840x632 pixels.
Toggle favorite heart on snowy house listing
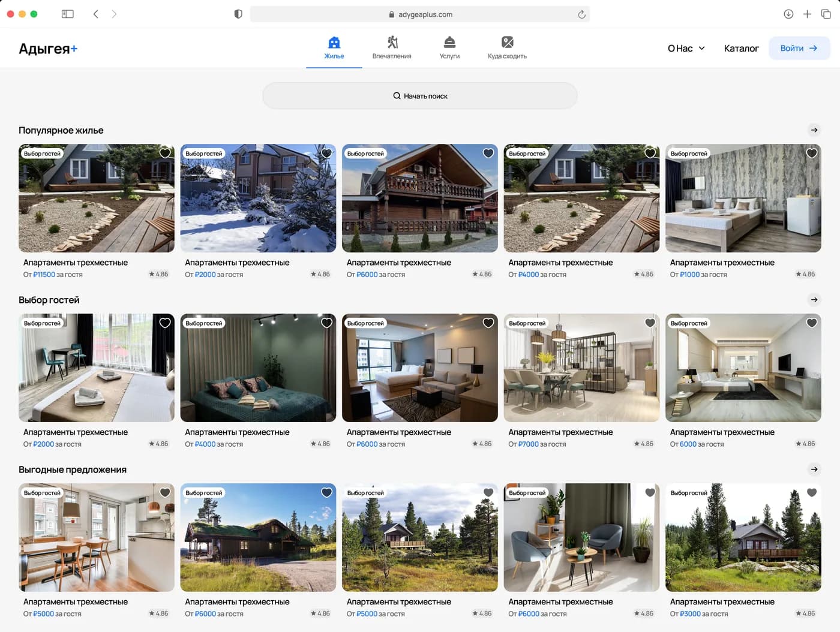[x=326, y=154]
